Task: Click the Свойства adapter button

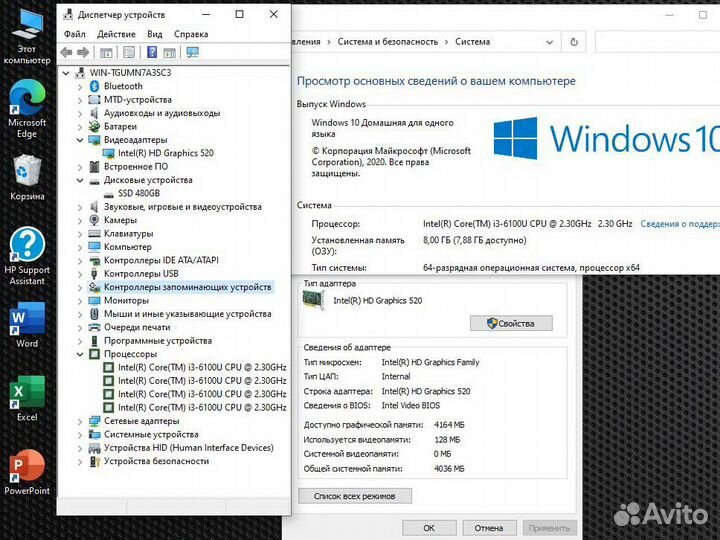Action: [511, 324]
